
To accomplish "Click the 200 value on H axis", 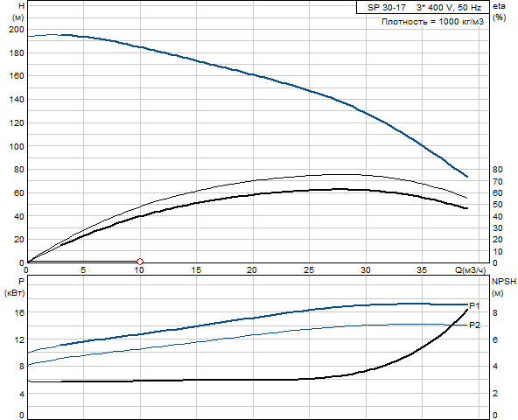I will [17, 30].
